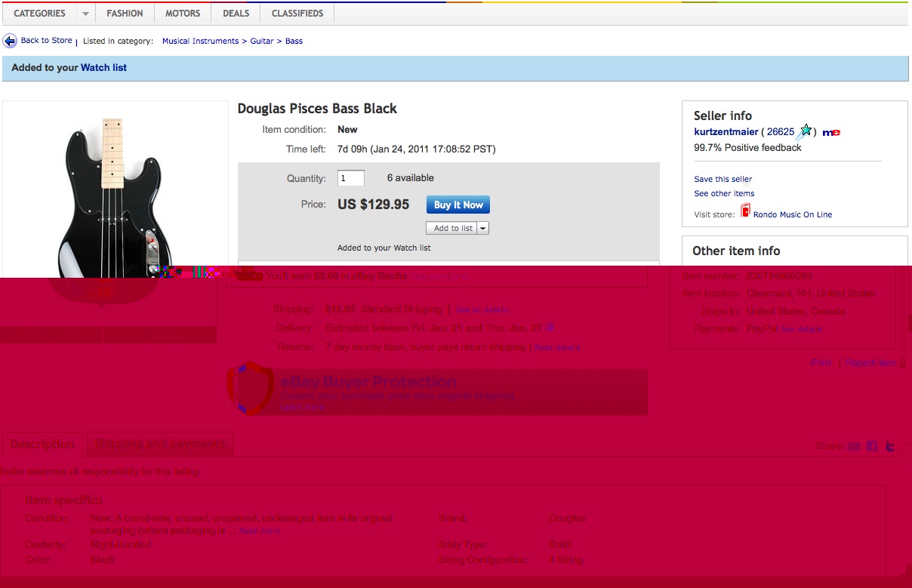Open seller kurtzentmaier's profile
This screenshot has height=588, width=912.
point(726,132)
